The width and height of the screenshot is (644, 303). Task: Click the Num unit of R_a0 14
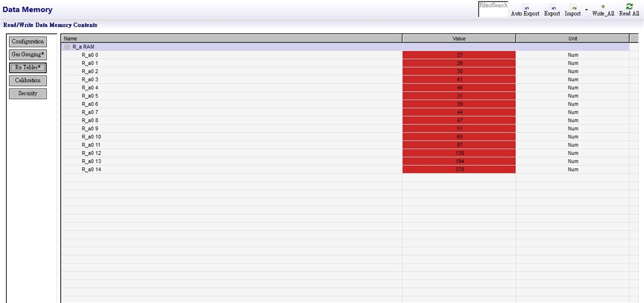573,169
